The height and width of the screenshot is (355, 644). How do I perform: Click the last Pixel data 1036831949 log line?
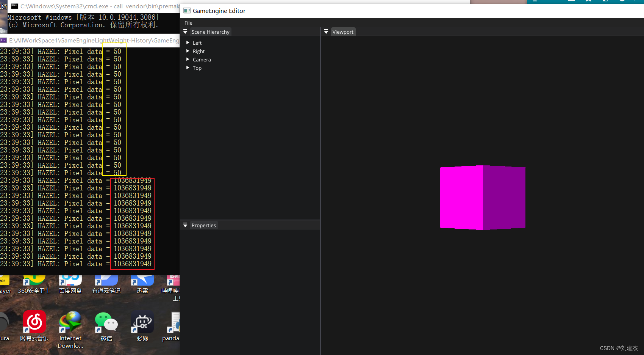point(76,264)
